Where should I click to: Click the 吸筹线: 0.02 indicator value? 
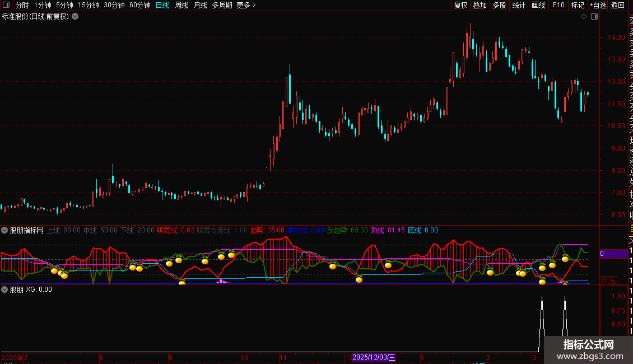pos(175,230)
